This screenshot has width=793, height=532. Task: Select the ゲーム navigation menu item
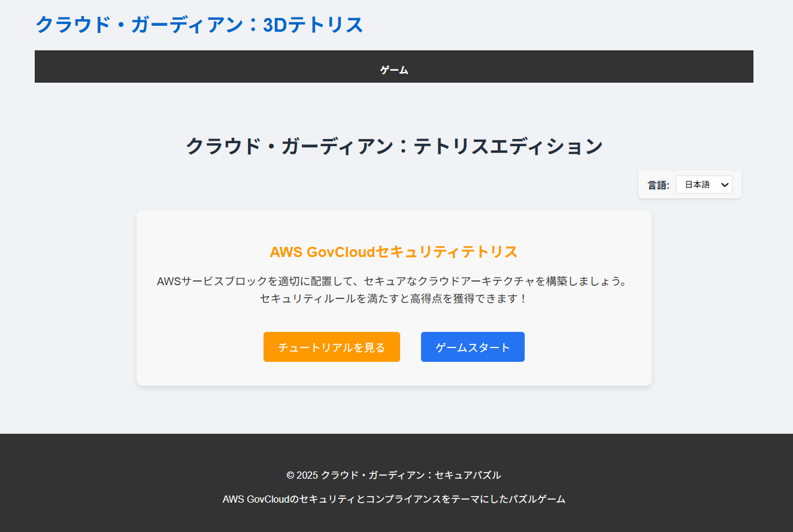394,70
